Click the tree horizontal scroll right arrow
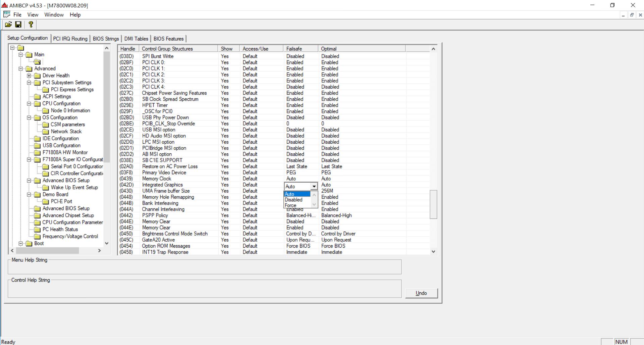 pyautogui.click(x=99, y=251)
